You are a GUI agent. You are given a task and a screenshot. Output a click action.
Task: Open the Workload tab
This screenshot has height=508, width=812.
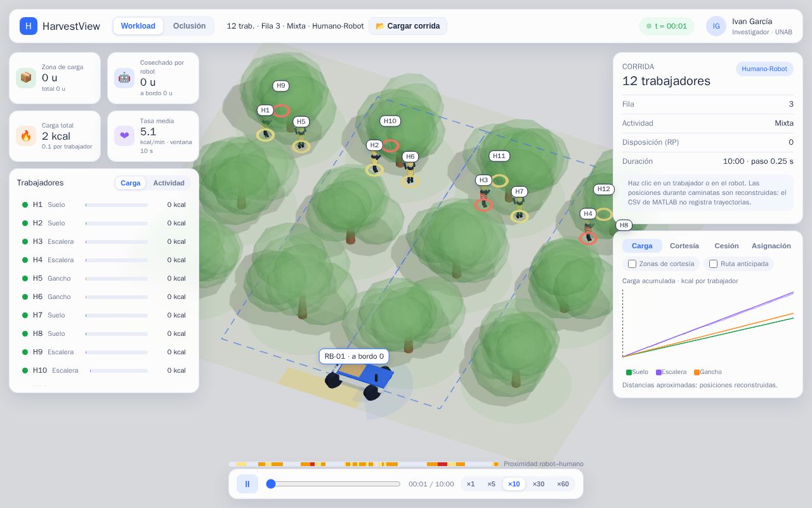point(138,26)
